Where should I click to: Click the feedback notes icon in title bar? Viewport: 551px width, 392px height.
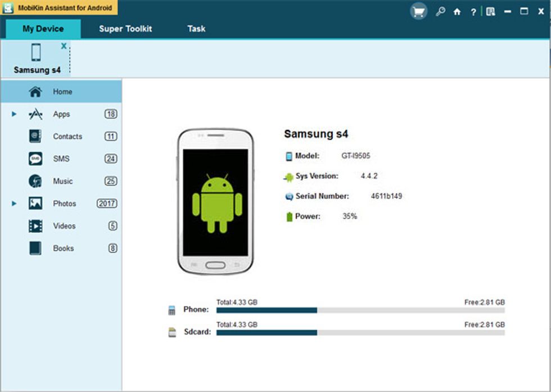click(x=490, y=11)
